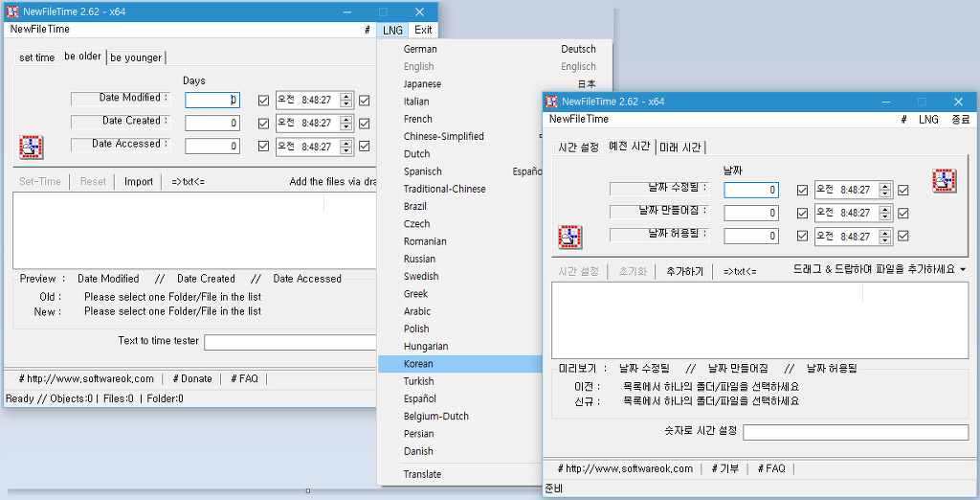Toggle the time checkbox right of Date Created time
The height and width of the screenshot is (500, 980).
365,124
